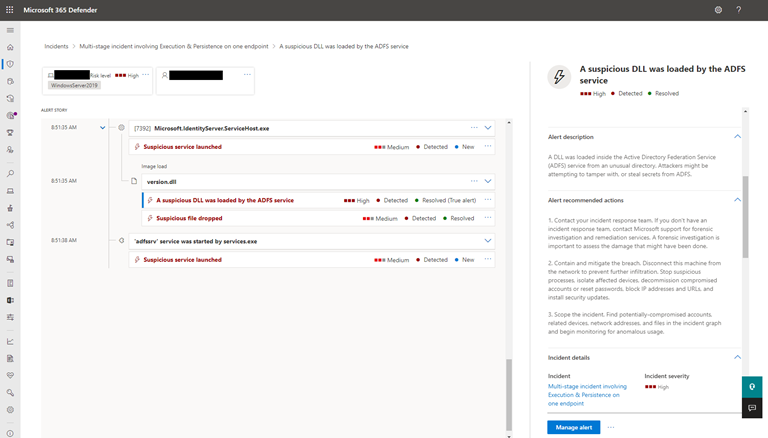The height and width of the screenshot is (438, 768).
Task: Open the settings gear at sidebar bottom
Action: coord(10,409)
